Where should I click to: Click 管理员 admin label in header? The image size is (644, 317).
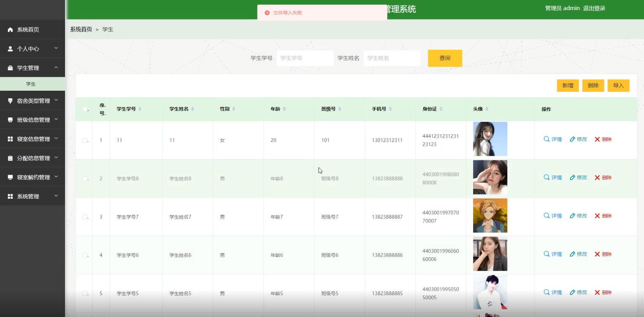point(562,8)
